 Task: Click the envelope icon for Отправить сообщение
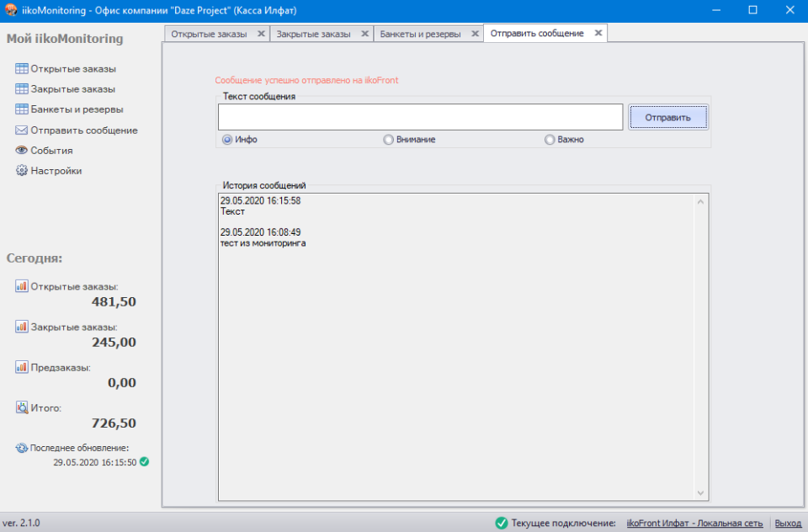[22, 130]
